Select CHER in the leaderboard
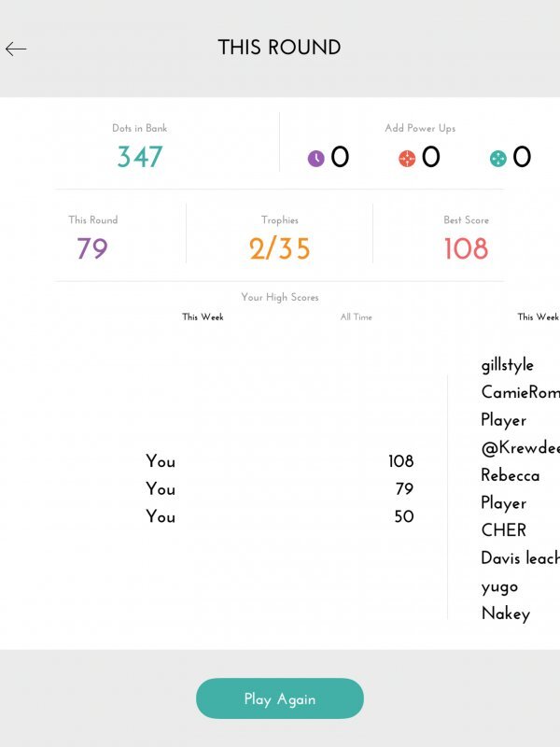This screenshot has height=747, width=560. tap(504, 529)
